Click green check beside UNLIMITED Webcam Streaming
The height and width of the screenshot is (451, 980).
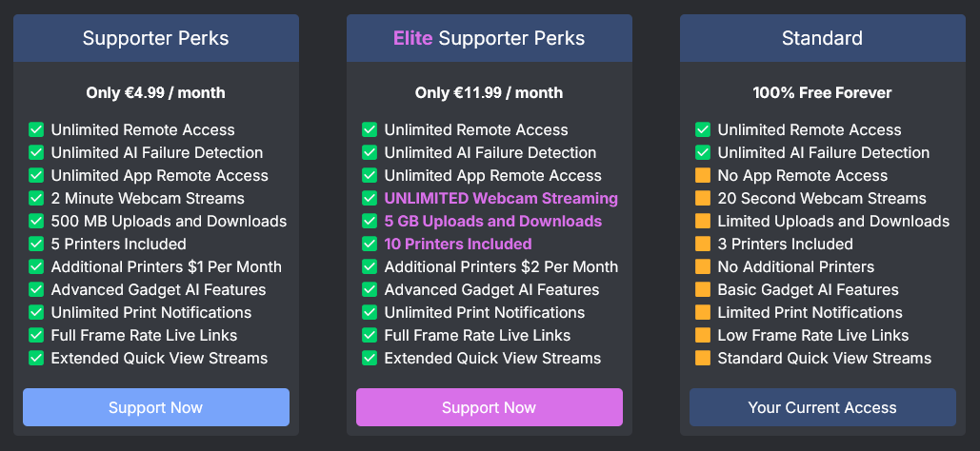[x=370, y=199]
